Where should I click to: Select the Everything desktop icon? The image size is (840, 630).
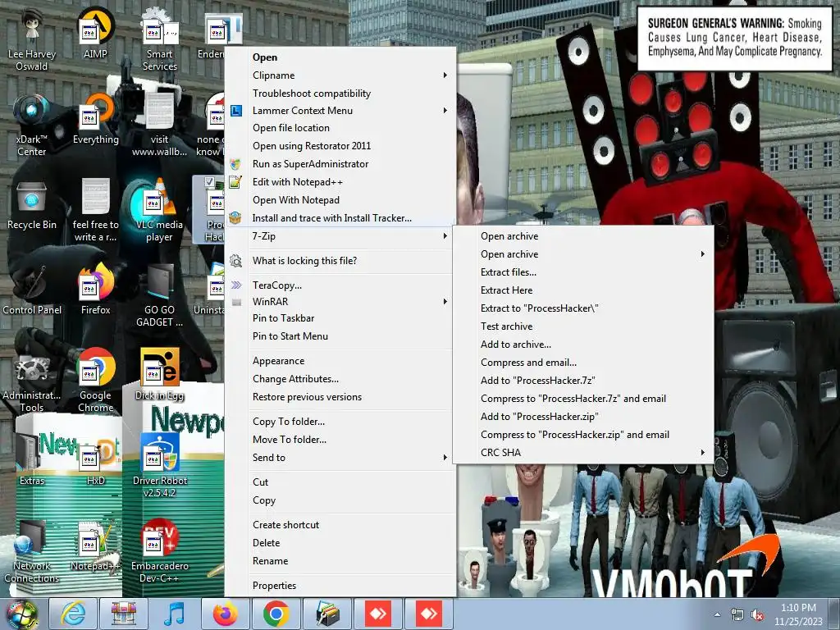95,119
